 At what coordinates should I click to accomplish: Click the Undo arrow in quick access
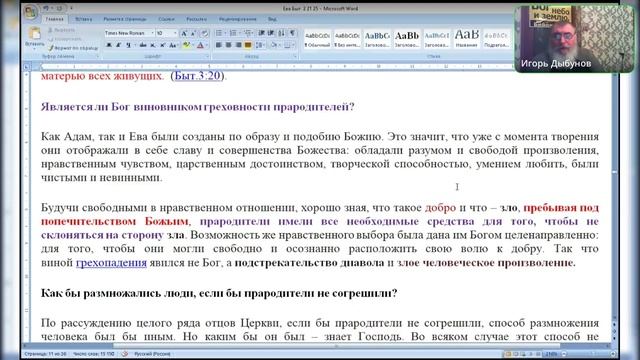click(46, 8)
